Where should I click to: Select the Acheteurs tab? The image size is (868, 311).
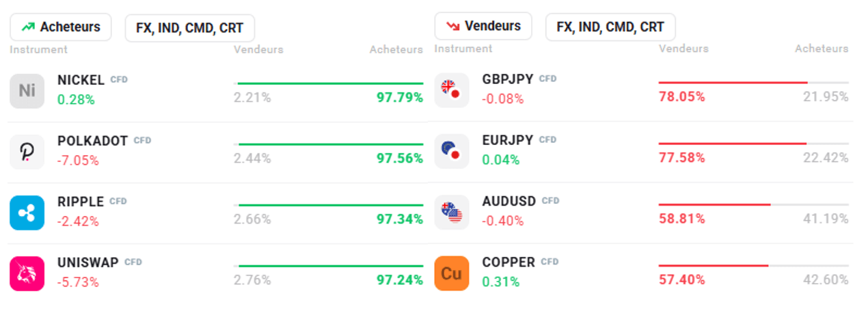tap(61, 27)
